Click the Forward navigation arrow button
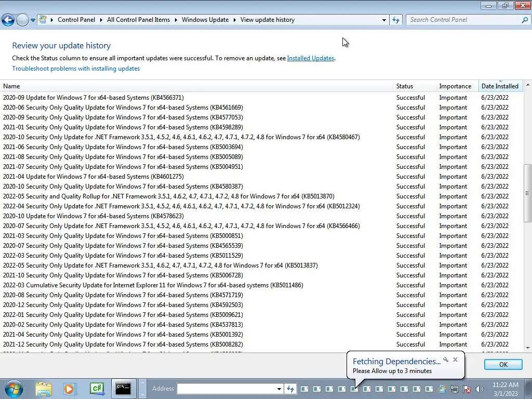The height and width of the screenshot is (399, 532). click(22, 20)
